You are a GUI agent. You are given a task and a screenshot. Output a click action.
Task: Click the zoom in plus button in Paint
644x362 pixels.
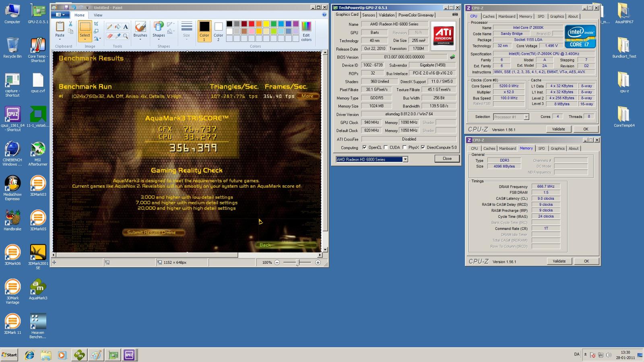318,263
